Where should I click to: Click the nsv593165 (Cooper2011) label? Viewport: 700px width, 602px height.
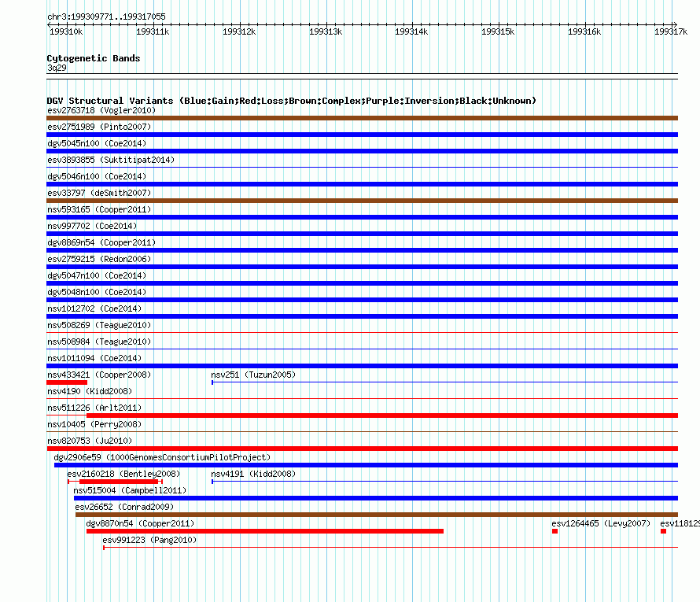point(99,209)
